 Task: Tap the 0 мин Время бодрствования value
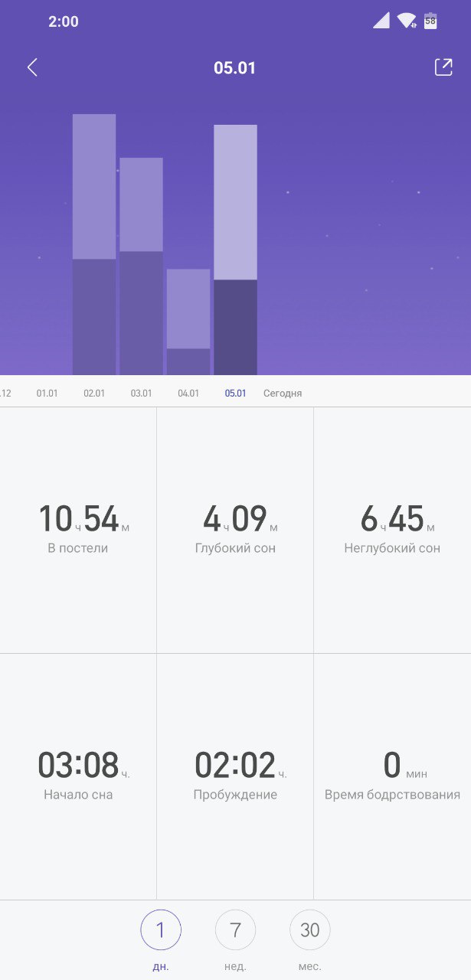405,766
